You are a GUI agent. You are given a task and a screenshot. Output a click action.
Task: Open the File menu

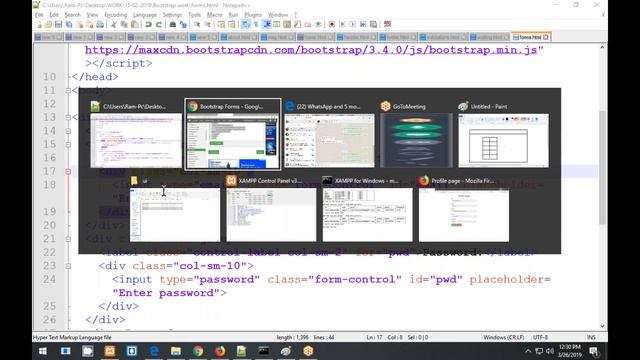coord(39,15)
